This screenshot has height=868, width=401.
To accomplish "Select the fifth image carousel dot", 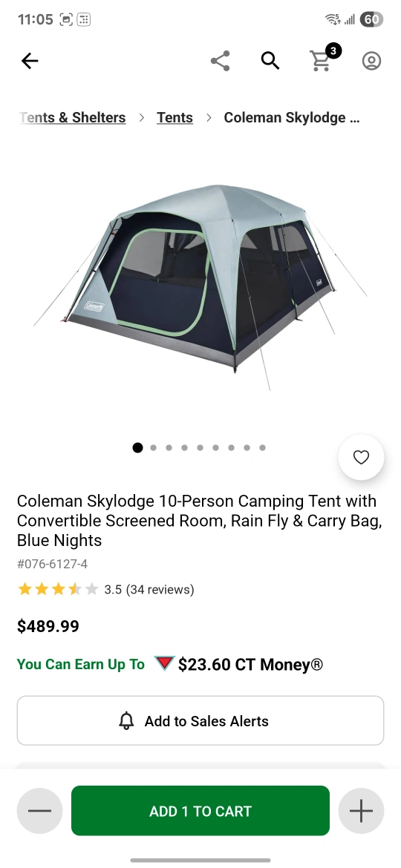I will tap(200, 448).
